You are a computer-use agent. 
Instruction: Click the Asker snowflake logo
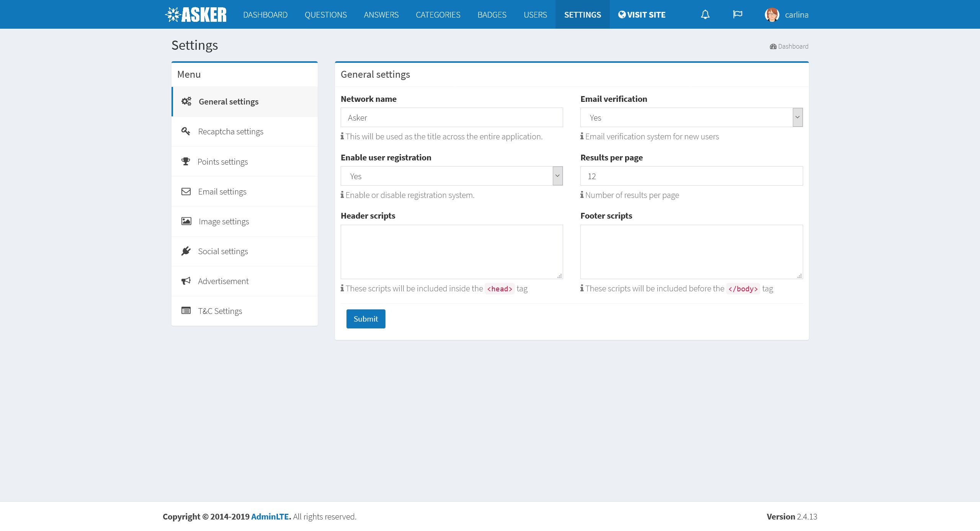(x=173, y=15)
